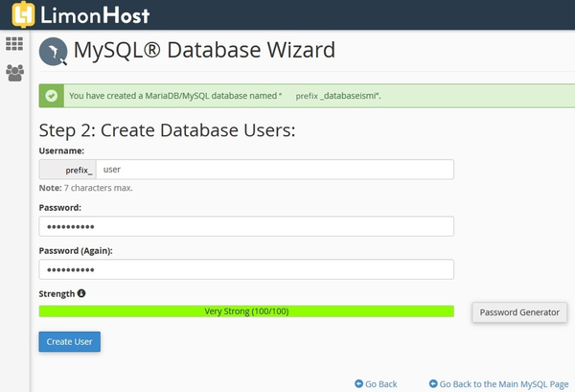Click the Strength info icon
This screenshot has height=392, width=575.
click(x=81, y=293)
